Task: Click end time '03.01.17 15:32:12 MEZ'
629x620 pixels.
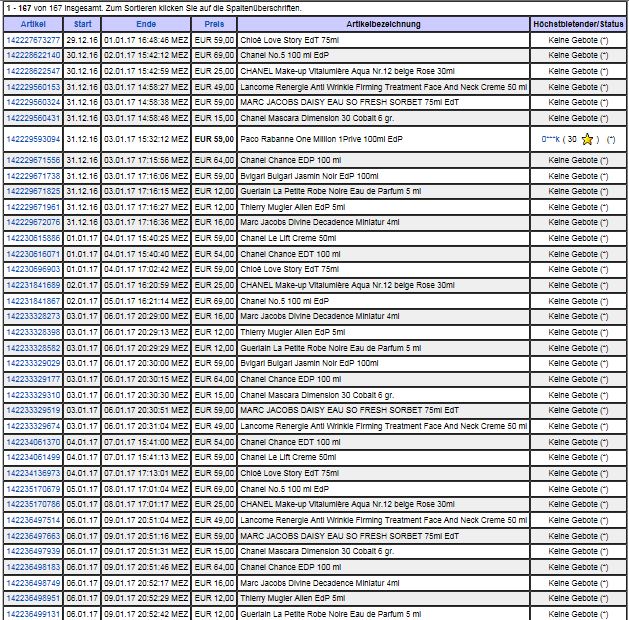Action: point(146,139)
